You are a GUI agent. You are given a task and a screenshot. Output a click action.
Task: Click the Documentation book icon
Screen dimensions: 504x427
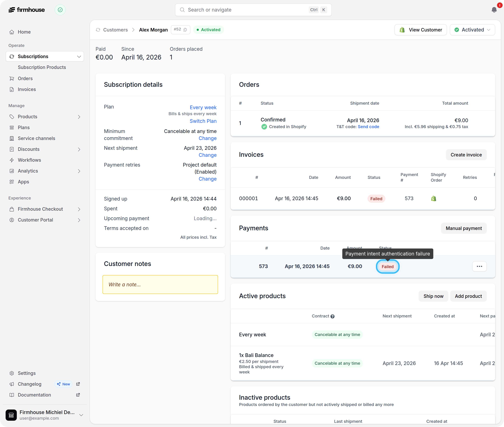click(x=12, y=395)
